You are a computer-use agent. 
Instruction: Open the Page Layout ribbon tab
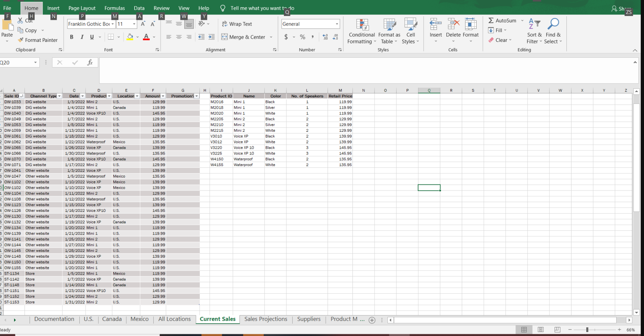(x=82, y=8)
